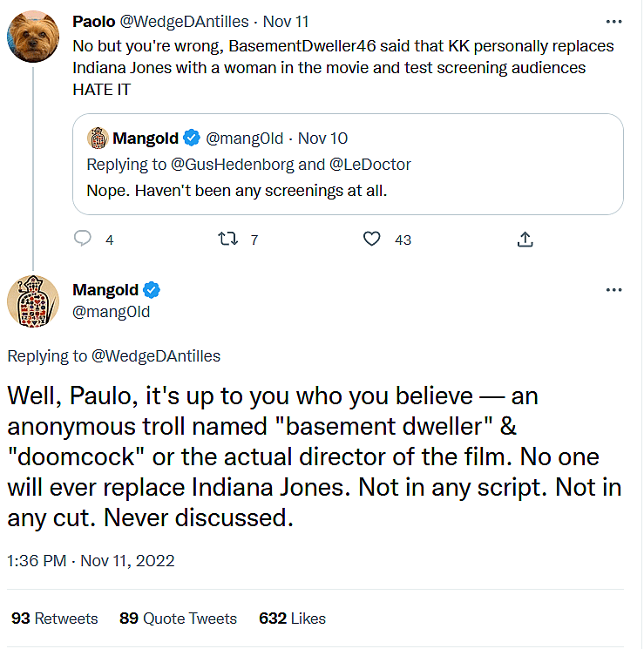Click the verified badge in the quoted tweet
This screenshot has width=644, height=649.
[191, 138]
